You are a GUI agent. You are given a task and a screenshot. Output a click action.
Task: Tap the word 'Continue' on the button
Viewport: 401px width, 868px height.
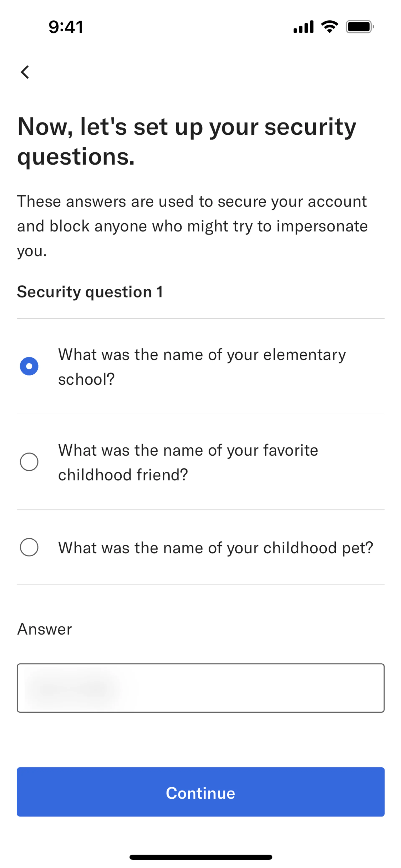coord(201,793)
